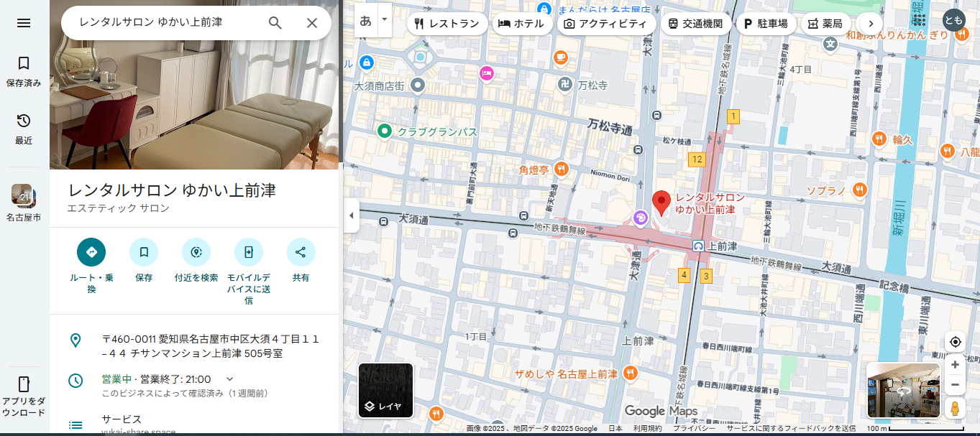
Task: Select the ホテル category chip
Action: [521, 24]
